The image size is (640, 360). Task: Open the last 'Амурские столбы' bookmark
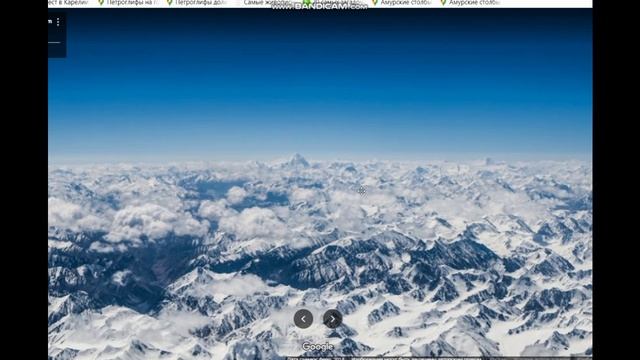470,3
